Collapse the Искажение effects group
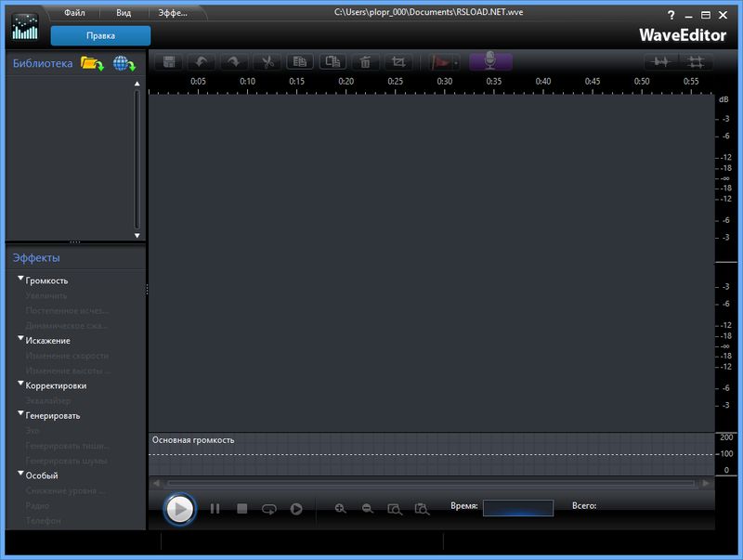 pos(20,339)
